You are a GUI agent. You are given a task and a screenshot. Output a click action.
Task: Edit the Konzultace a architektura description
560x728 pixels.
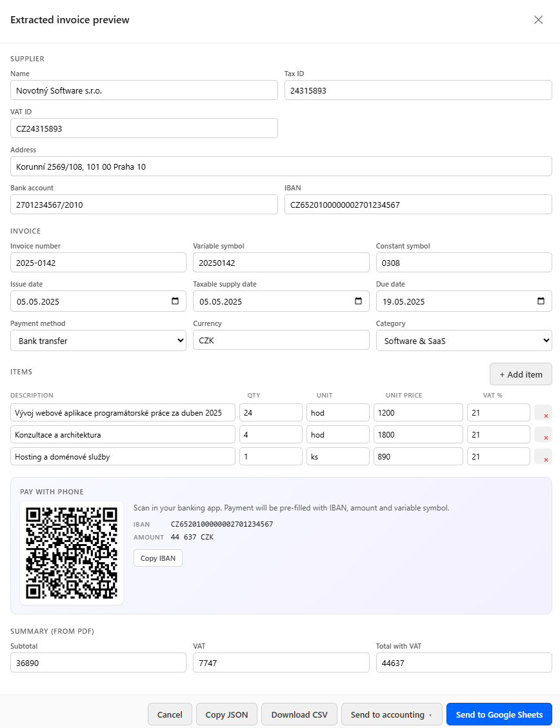123,434
